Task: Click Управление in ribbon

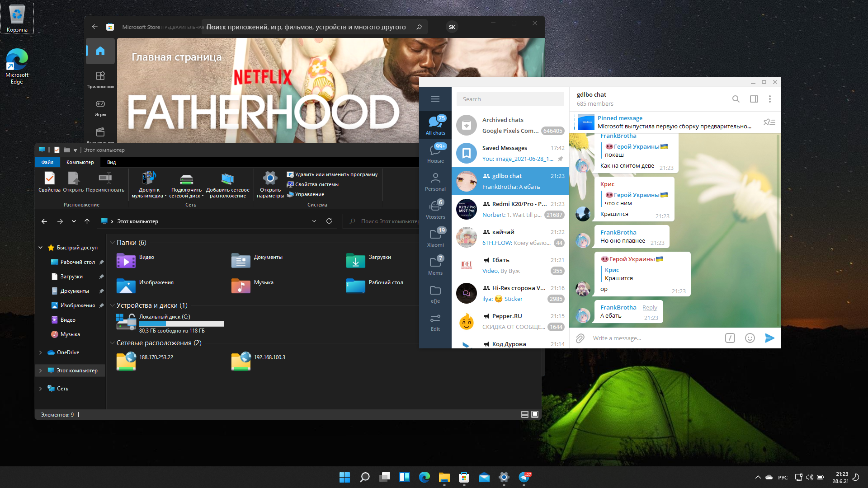Action: coord(306,194)
